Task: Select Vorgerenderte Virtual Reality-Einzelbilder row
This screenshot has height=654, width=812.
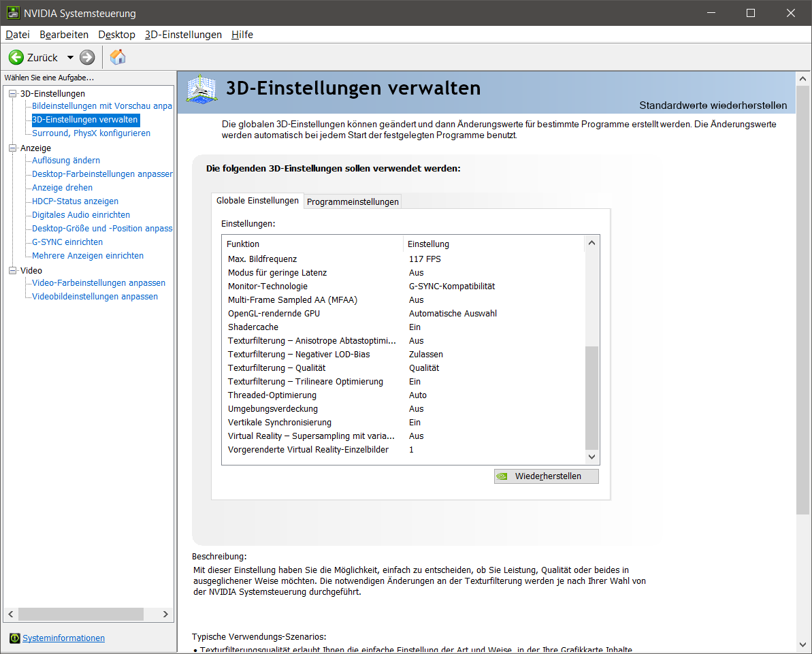Action: coord(404,449)
